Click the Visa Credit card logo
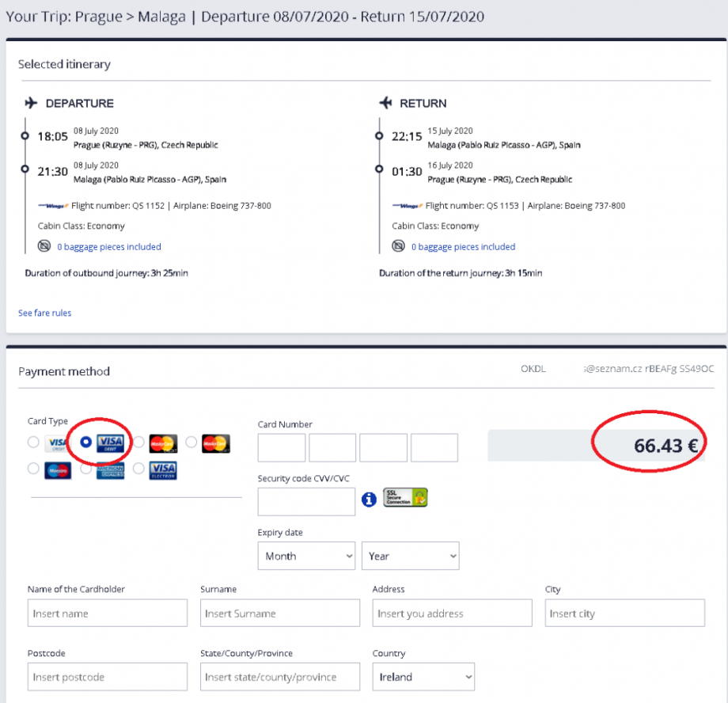Image resolution: width=728 pixels, height=703 pixels. (57, 443)
